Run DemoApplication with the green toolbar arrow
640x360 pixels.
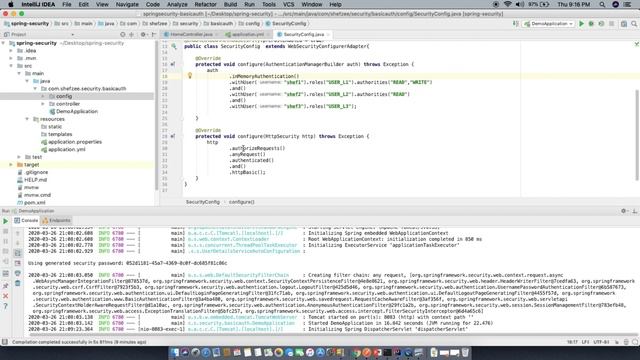(581, 24)
